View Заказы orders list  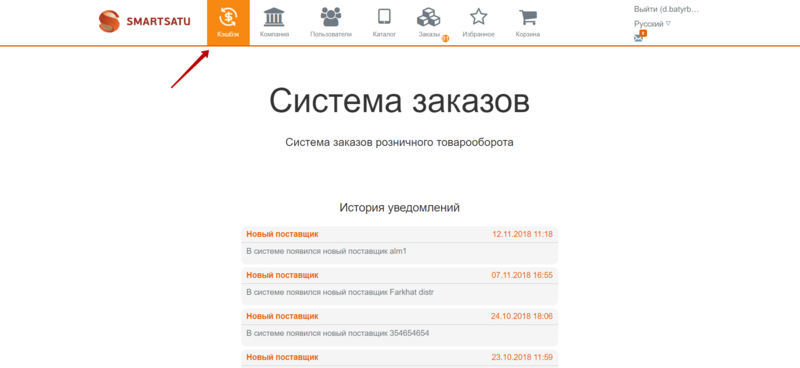point(429,22)
